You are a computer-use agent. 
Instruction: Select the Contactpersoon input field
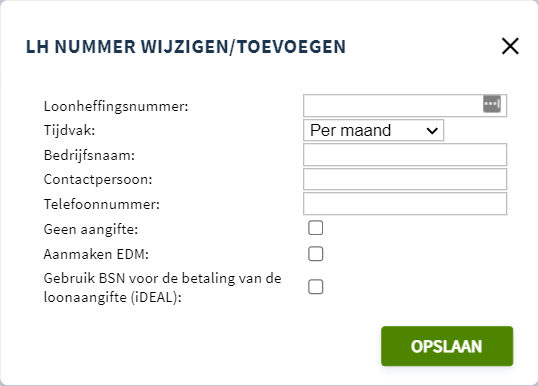coord(405,179)
